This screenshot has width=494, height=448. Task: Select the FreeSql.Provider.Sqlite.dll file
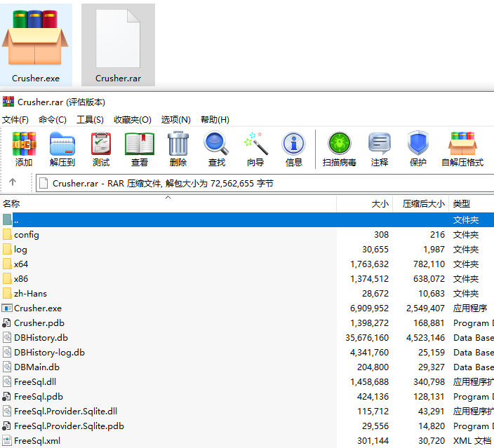(65, 411)
